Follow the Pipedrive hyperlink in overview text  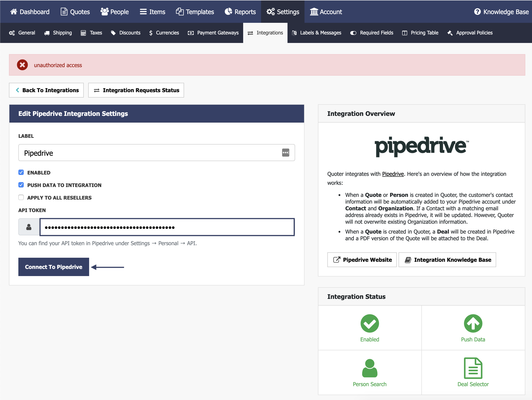(x=393, y=174)
